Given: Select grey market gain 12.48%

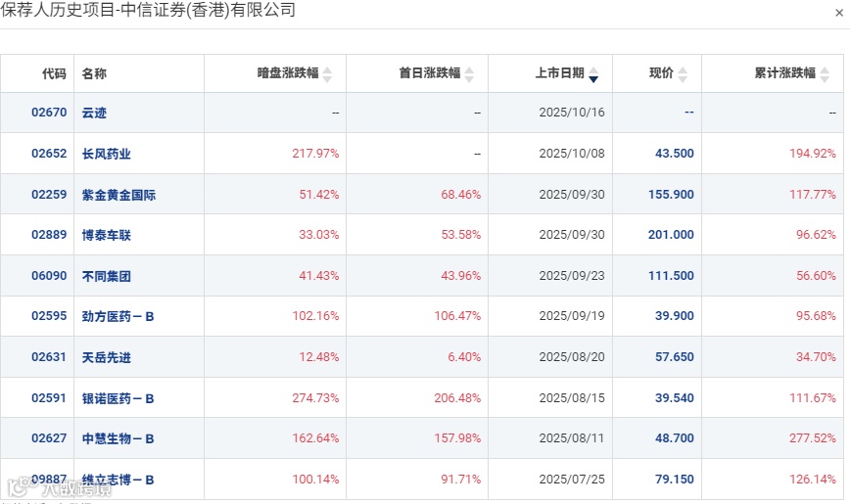Looking at the screenshot, I should (319, 356).
